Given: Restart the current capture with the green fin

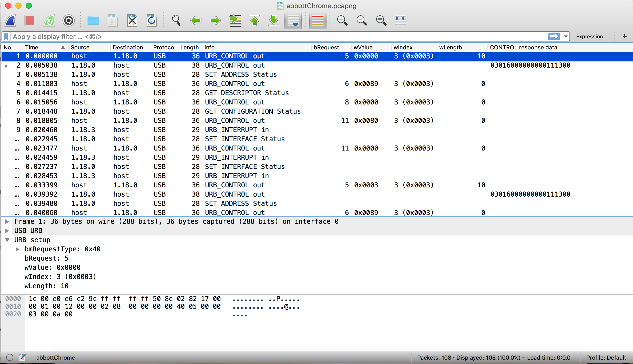Looking at the screenshot, I should coord(49,21).
